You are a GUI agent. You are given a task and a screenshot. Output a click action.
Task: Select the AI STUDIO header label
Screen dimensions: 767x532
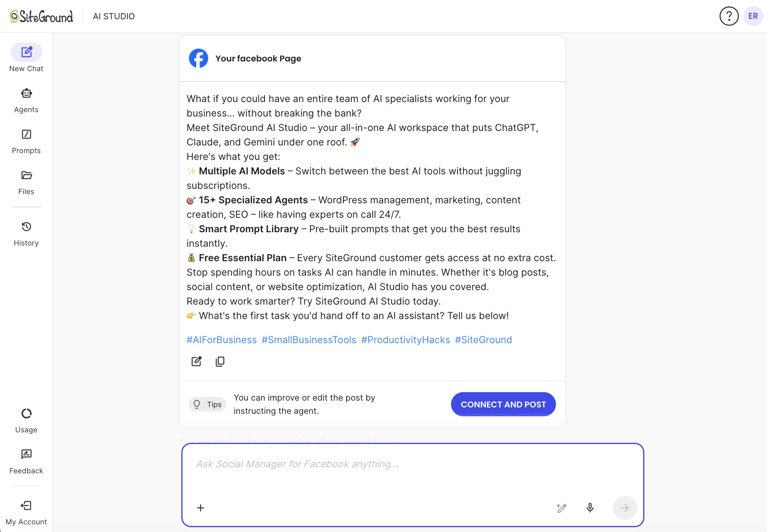(114, 16)
